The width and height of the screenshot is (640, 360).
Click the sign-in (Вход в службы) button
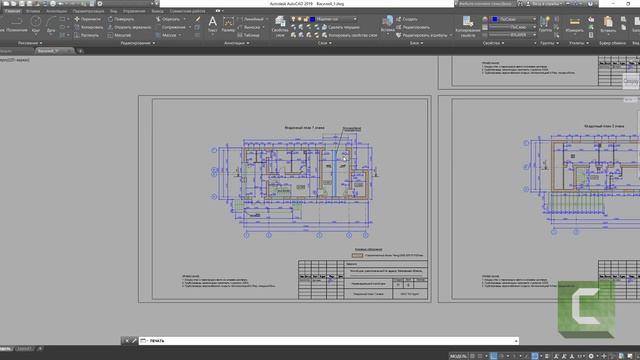coord(545,4)
